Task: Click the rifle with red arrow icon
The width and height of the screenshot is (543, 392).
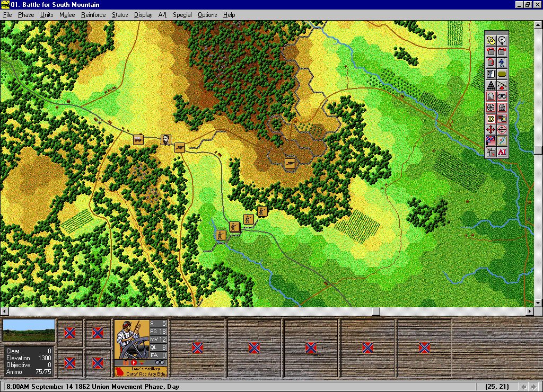Action: [502, 85]
